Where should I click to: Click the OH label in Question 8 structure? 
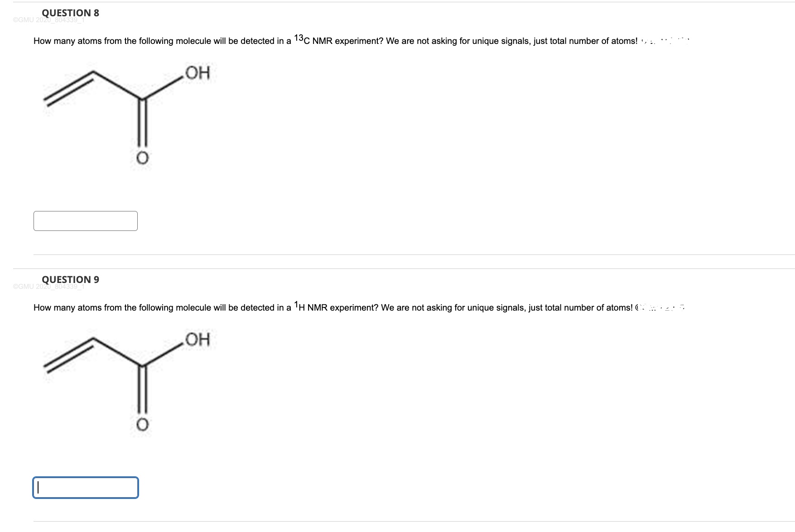pyautogui.click(x=198, y=72)
